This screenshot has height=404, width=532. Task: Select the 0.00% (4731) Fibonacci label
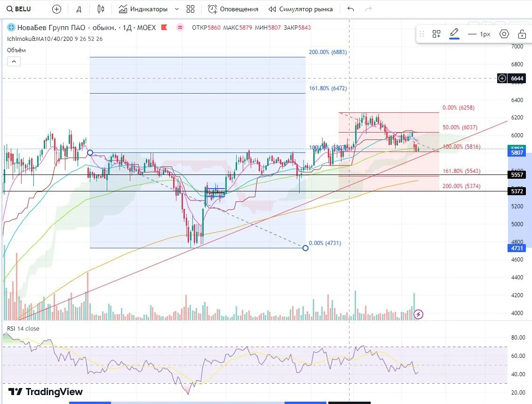pyautogui.click(x=325, y=243)
